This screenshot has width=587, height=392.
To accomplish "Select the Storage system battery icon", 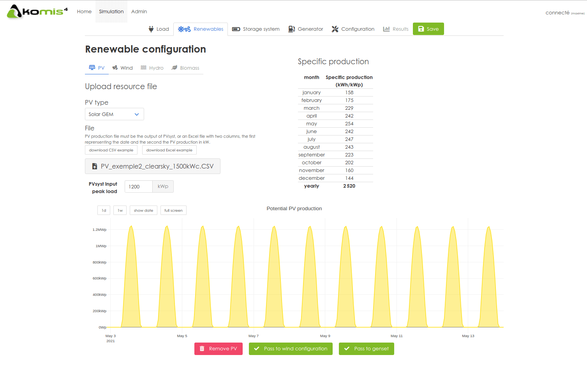I will coord(236,29).
